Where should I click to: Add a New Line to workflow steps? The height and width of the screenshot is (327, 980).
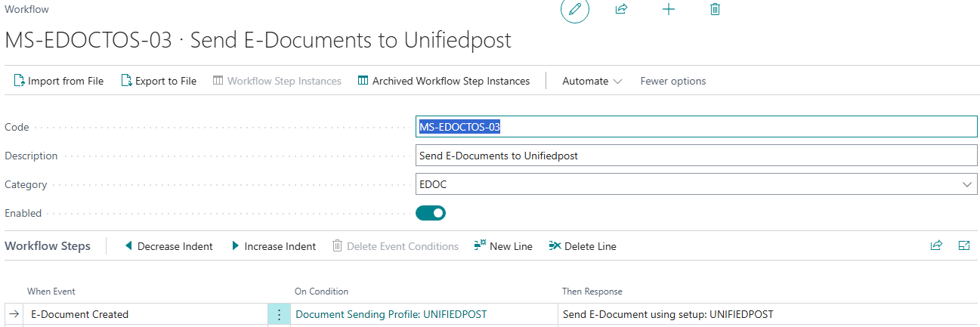pos(503,246)
